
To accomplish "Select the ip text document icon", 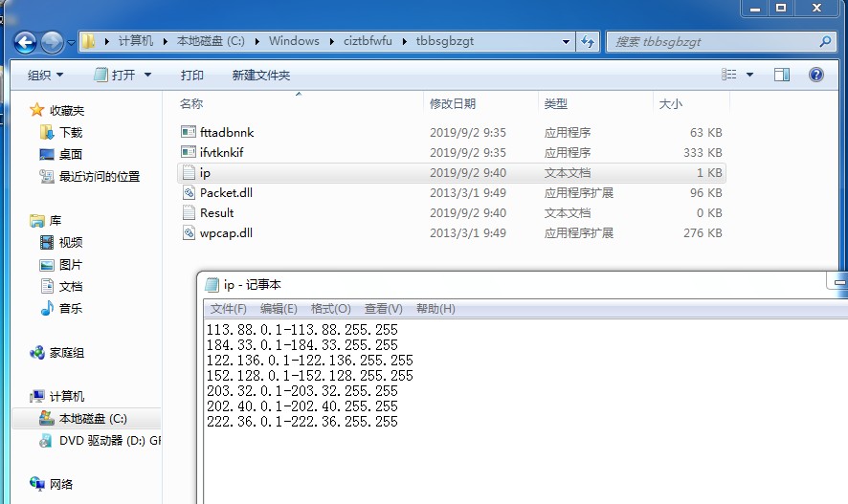I will tap(189, 172).
